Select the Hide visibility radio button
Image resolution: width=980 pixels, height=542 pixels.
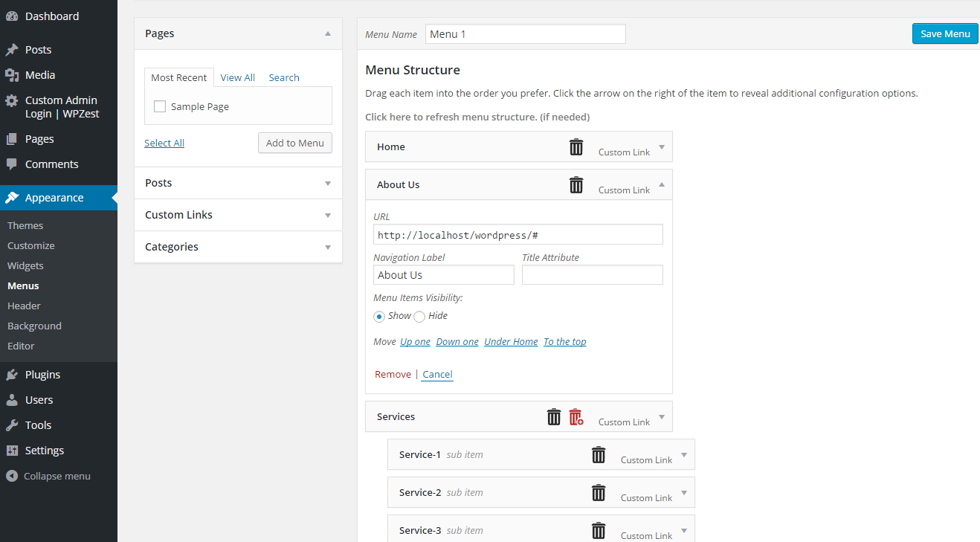(x=419, y=316)
